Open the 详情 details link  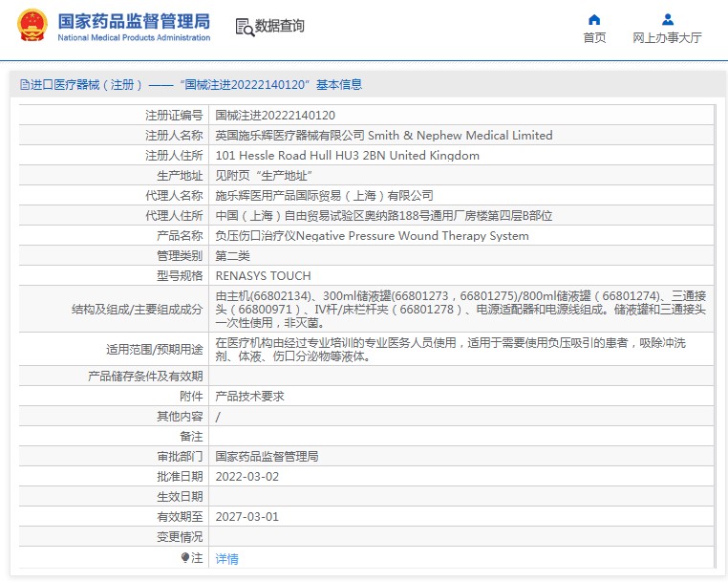pos(227,559)
